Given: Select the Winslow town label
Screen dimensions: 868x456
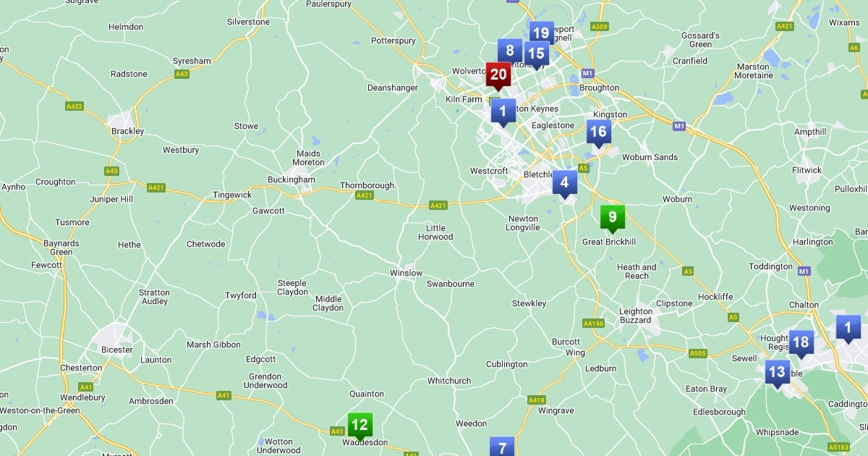Looking at the screenshot, I should click(406, 273).
